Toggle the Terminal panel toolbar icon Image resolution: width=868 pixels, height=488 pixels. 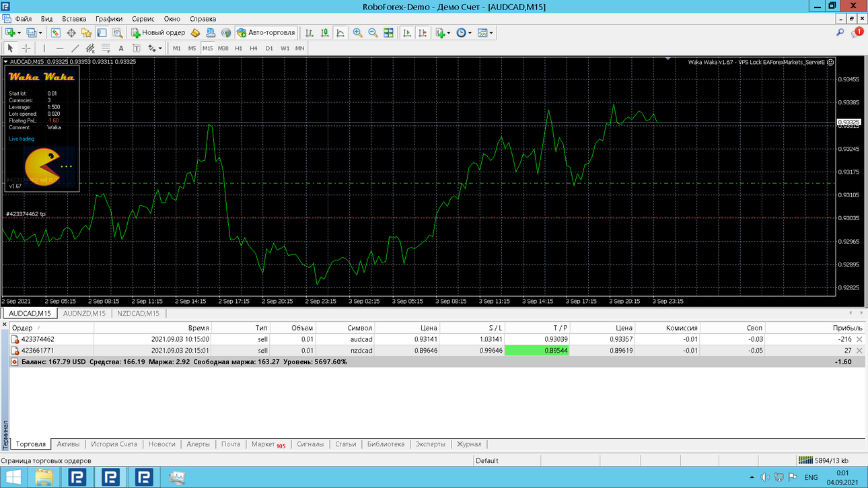(102, 32)
